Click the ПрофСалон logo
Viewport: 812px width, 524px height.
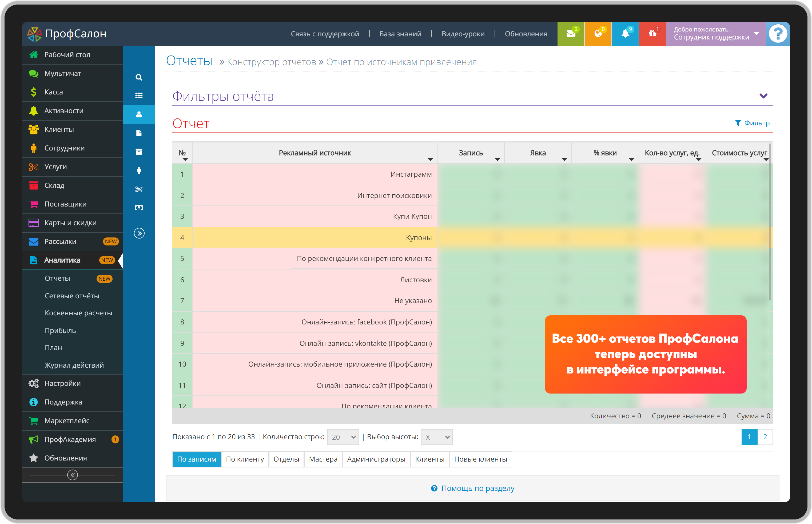click(x=67, y=34)
